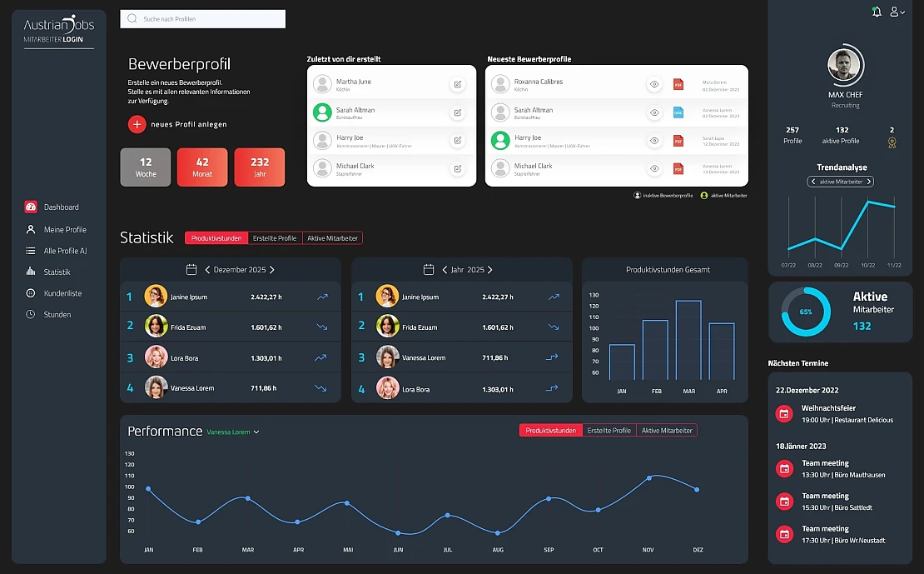The image size is (924, 574).
Task: Click the calendar icon beside Dezember 2025
Action: [191, 270]
